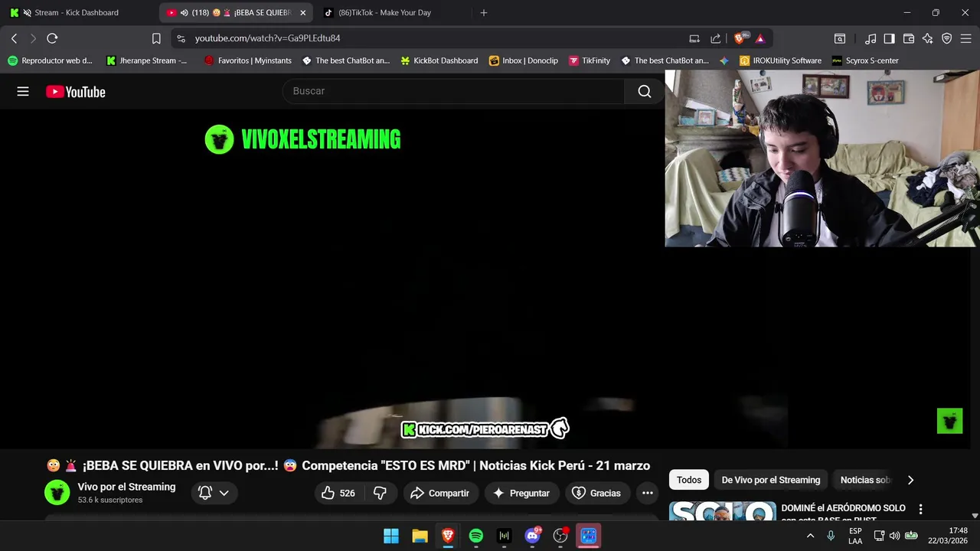The width and height of the screenshot is (980, 551).
Task: Open OBS Studio from the taskbar
Action: click(x=560, y=536)
